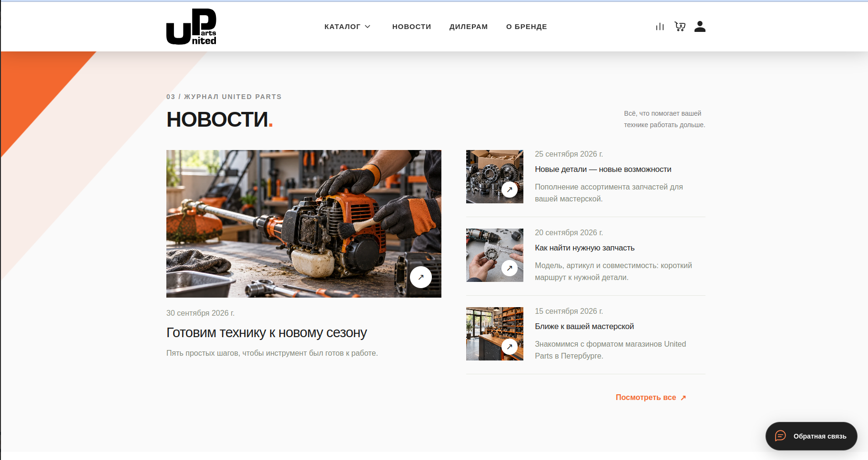The width and height of the screenshot is (868, 460).
Task: Open the hand holding bearing thumbnail
Action: pyautogui.click(x=495, y=255)
